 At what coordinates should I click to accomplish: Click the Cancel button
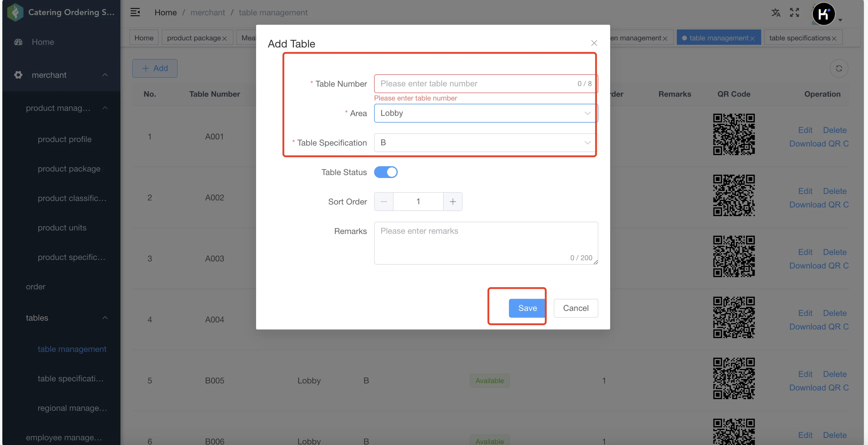tap(576, 308)
